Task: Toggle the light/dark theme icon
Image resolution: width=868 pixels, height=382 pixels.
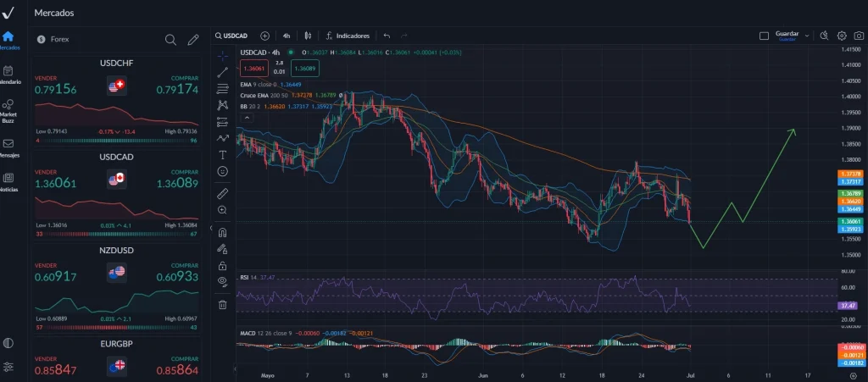Action: click(8, 343)
